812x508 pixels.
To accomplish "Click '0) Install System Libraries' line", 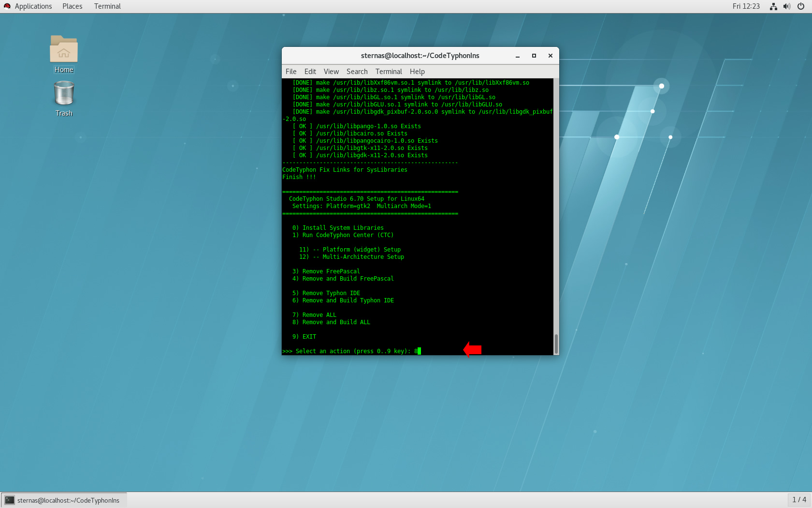I will [338, 228].
